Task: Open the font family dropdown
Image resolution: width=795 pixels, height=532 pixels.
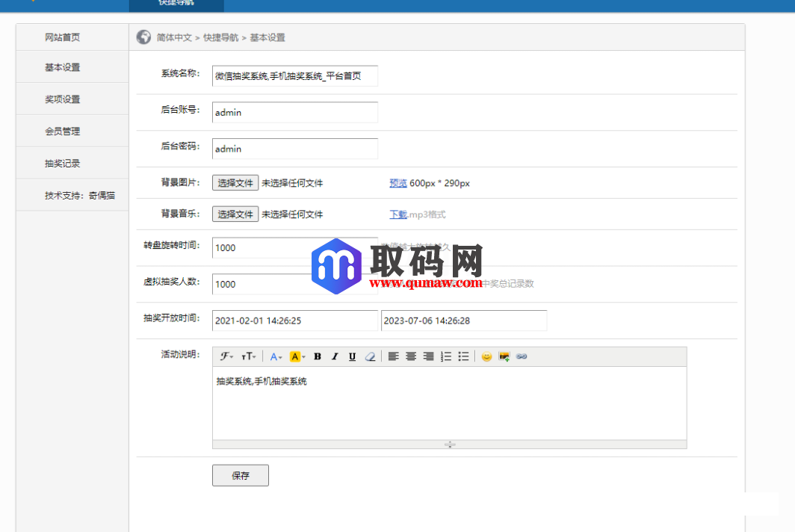Action: pos(226,356)
